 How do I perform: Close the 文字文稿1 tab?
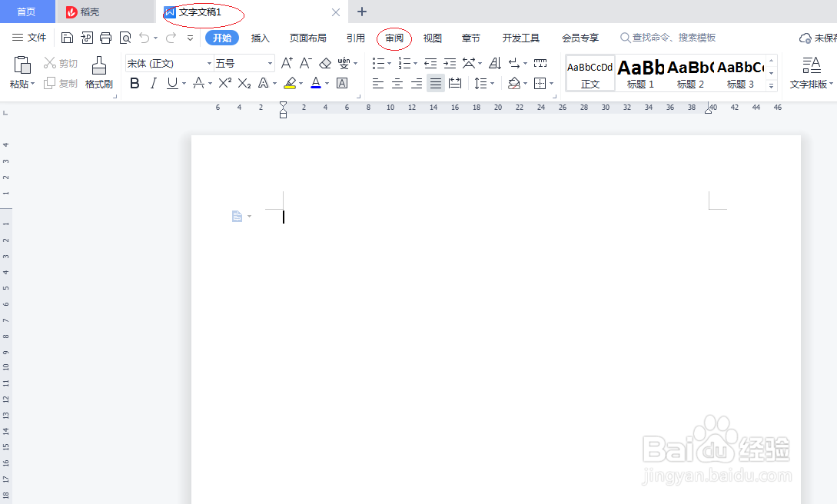point(336,12)
